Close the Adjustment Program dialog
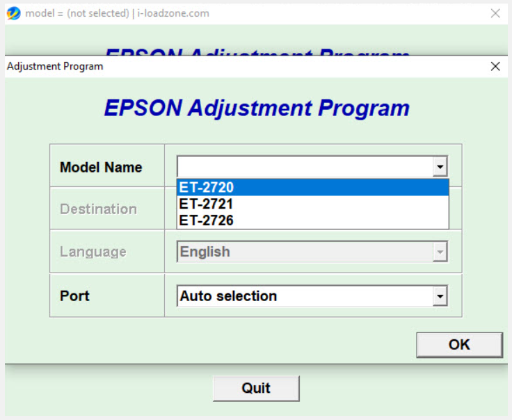512x420 pixels. (495, 66)
